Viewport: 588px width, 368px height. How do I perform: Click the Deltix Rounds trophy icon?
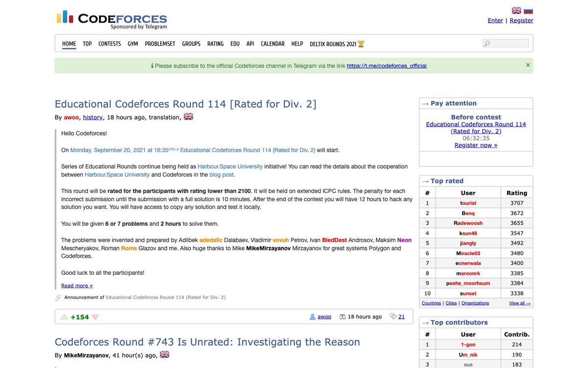[361, 44]
